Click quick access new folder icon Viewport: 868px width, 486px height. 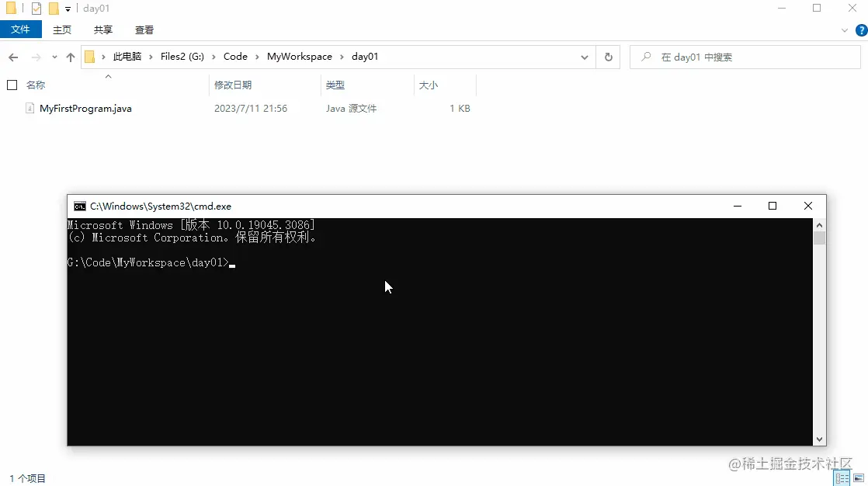54,9
